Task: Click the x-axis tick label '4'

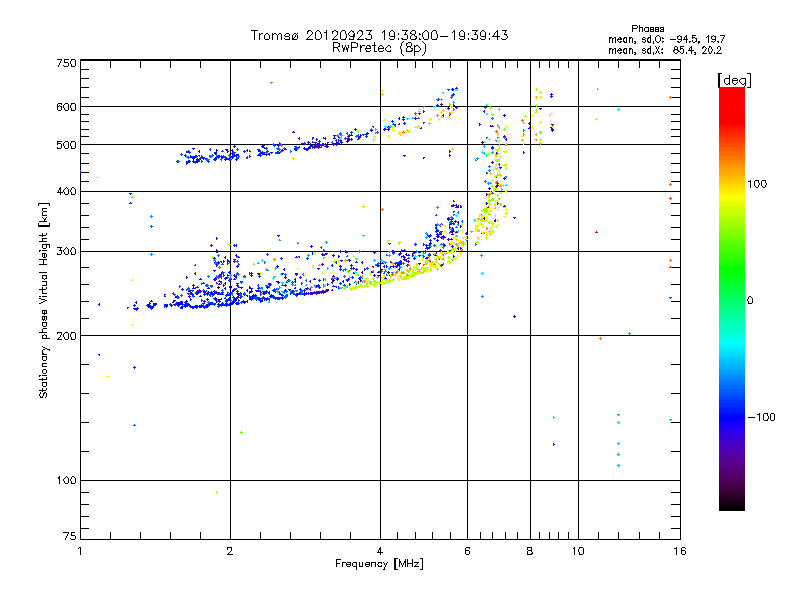Action: click(380, 551)
